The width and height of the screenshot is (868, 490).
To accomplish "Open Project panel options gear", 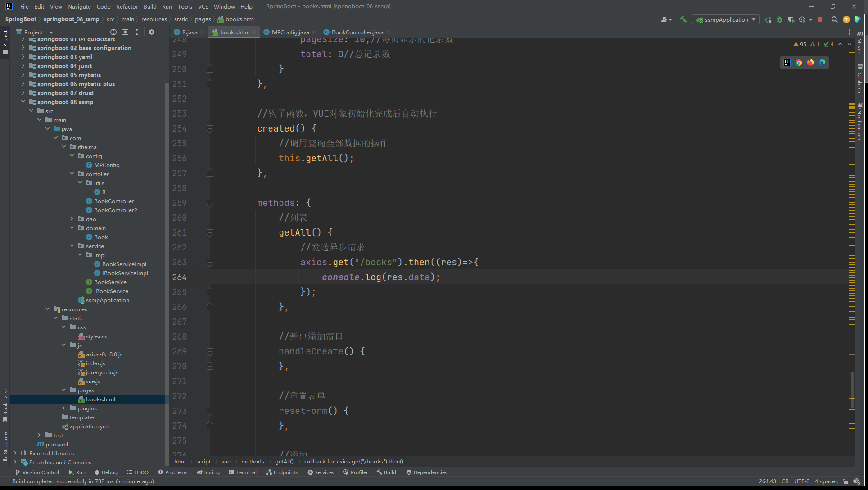I will coord(152,32).
